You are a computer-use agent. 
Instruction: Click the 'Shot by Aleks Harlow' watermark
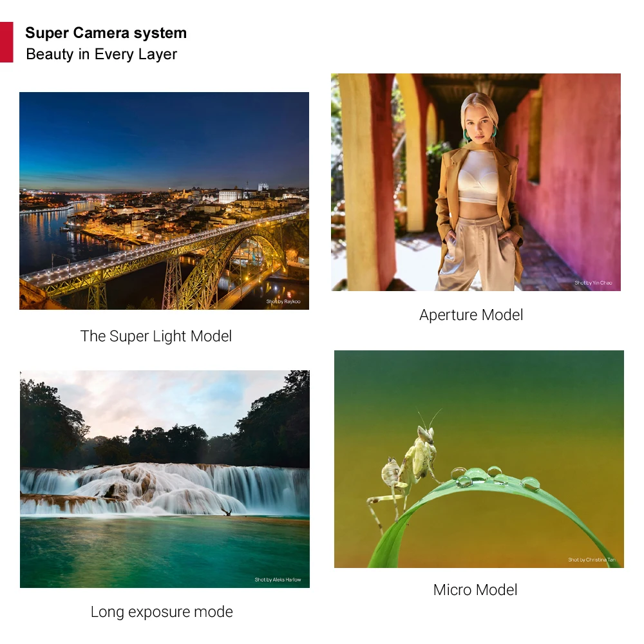coord(278,580)
